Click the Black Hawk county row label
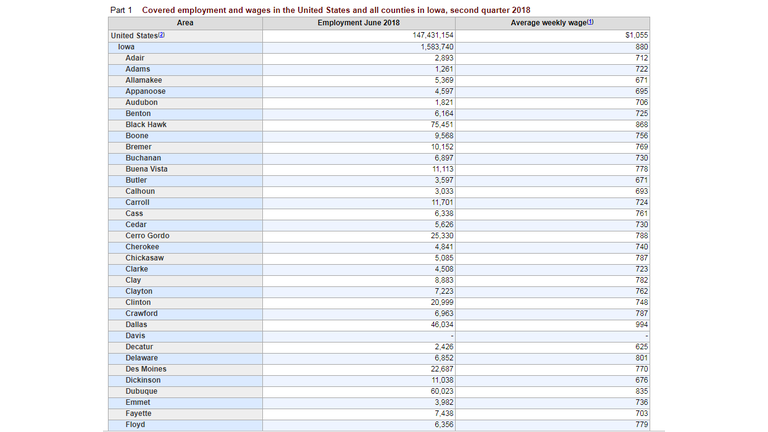Screen dimensions: 768x432 [x=145, y=125]
